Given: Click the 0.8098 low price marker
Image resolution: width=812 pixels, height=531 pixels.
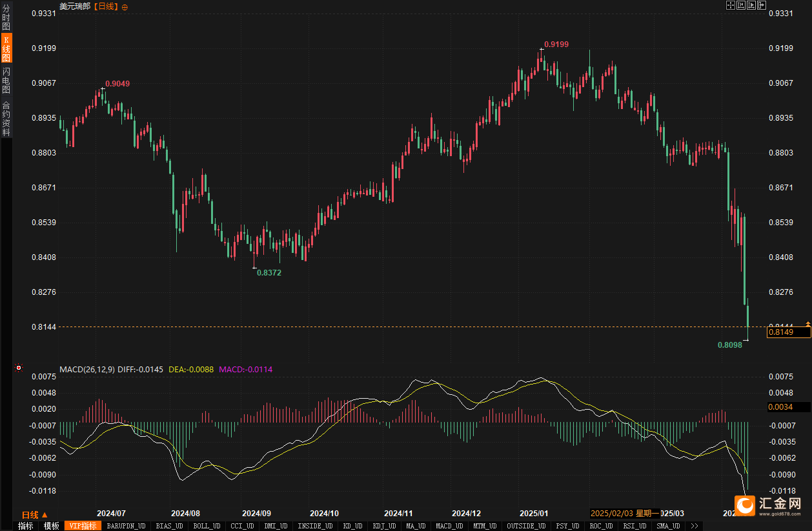Looking at the screenshot, I should (x=730, y=345).
